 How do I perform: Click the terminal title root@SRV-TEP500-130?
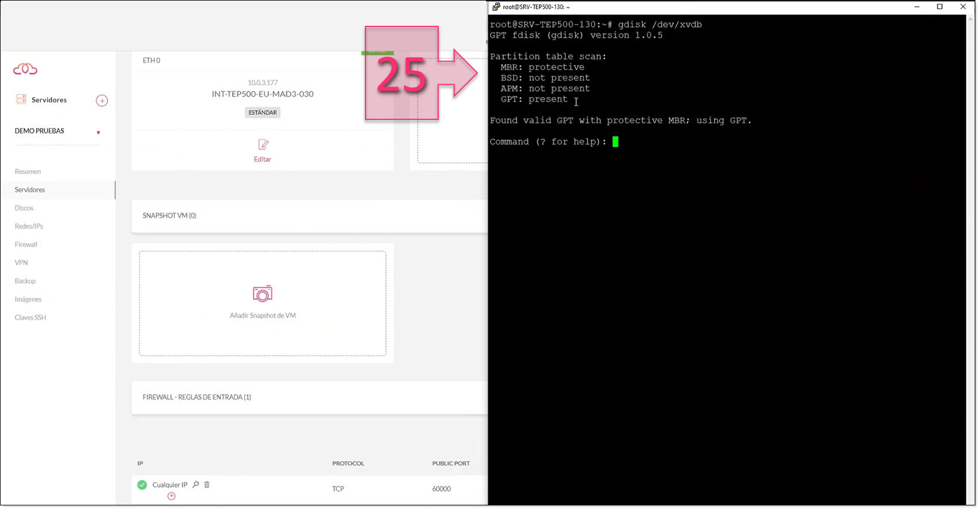coord(536,7)
